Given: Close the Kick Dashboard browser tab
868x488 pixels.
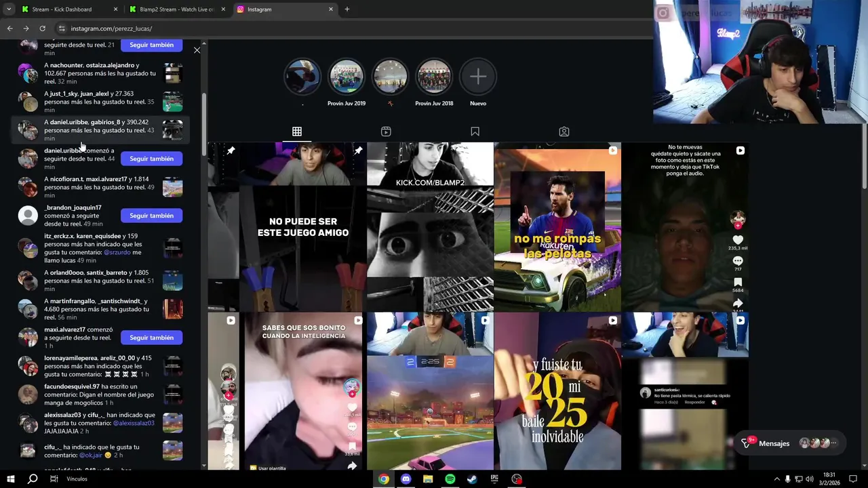Looking at the screenshot, I should click(x=115, y=9).
